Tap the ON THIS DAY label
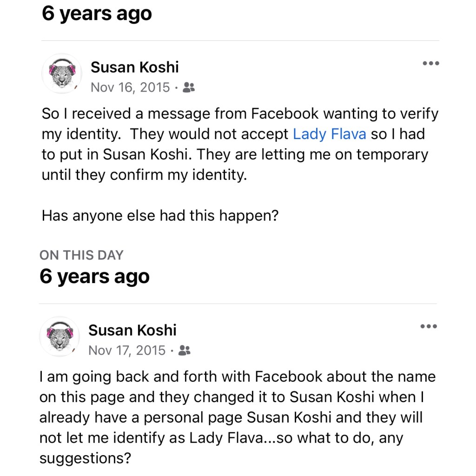The height and width of the screenshot is (476, 476). click(x=81, y=255)
